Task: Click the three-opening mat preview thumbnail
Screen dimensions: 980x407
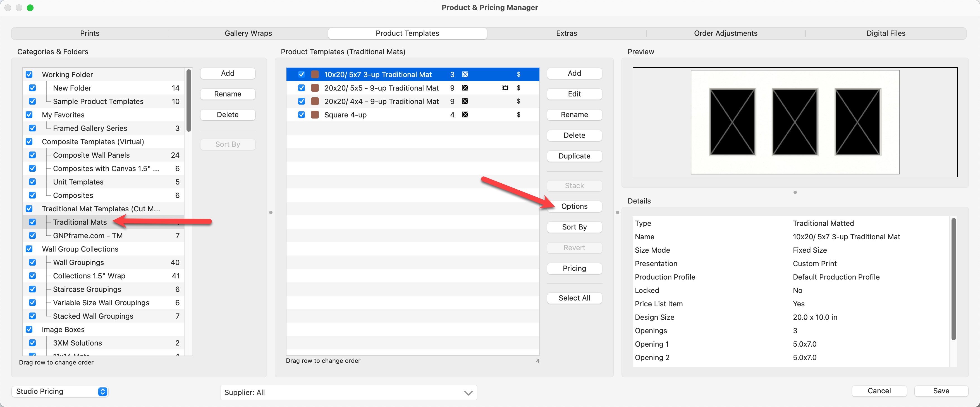Action: click(x=794, y=122)
